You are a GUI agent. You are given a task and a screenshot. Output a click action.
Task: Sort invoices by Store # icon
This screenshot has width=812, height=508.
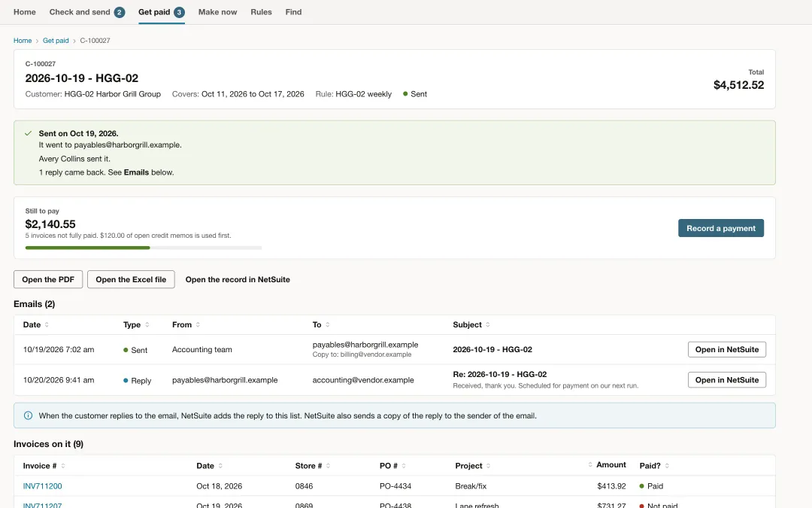329,466
